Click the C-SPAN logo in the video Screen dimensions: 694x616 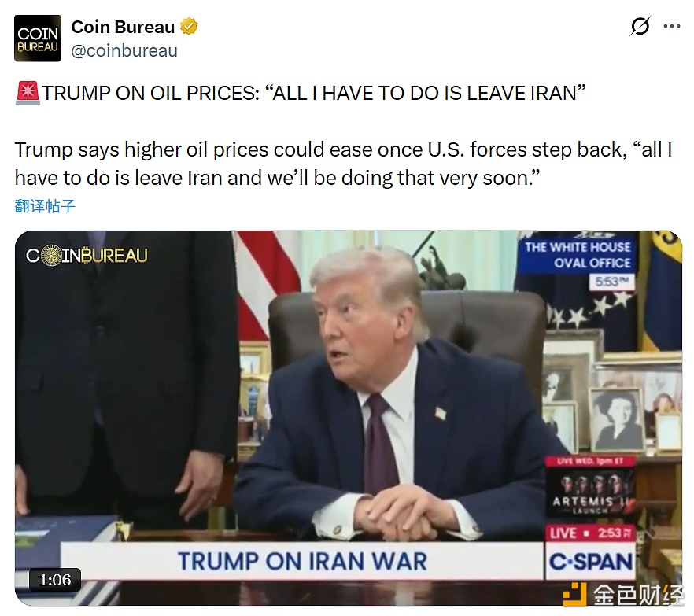(590, 562)
